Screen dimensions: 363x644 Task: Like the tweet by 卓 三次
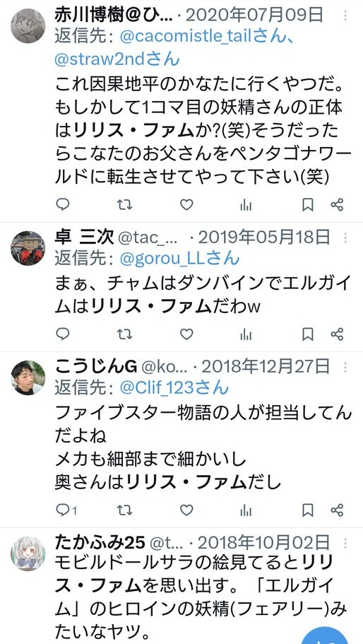186,334
